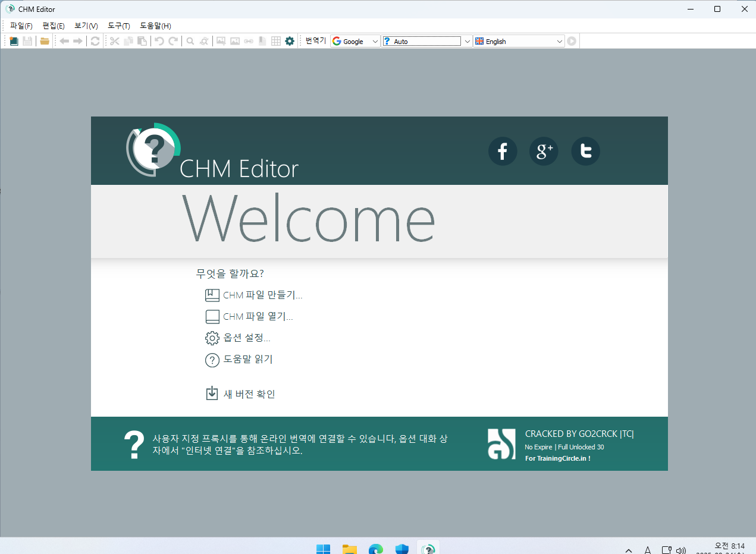The image size is (756, 554).
Task: Expand the Google translator dropdown
Action: [375, 41]
